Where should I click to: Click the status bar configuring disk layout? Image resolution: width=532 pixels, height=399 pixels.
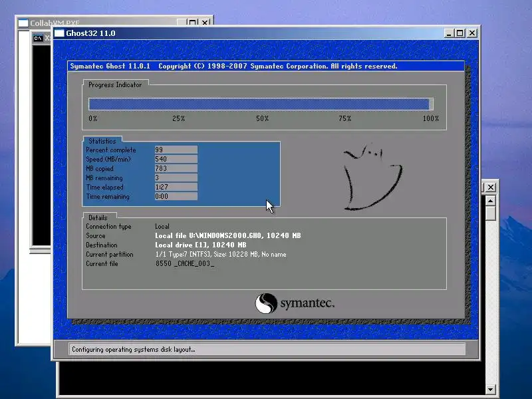click(x=267, y=349)
